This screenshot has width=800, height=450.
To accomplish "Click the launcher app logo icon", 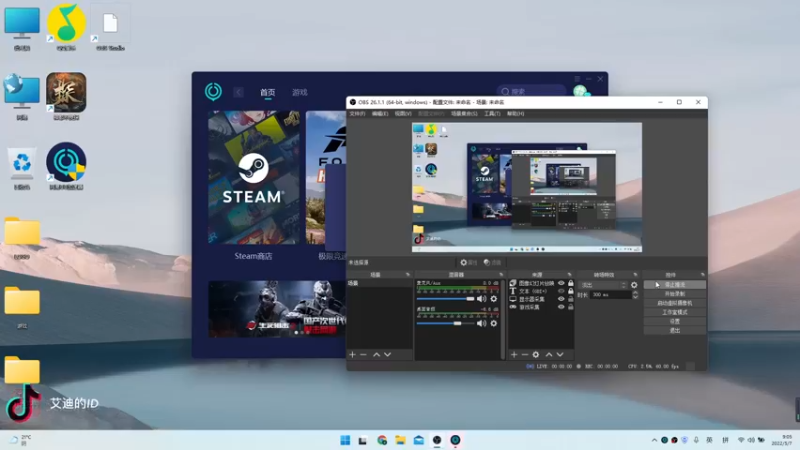I will 213,91.
